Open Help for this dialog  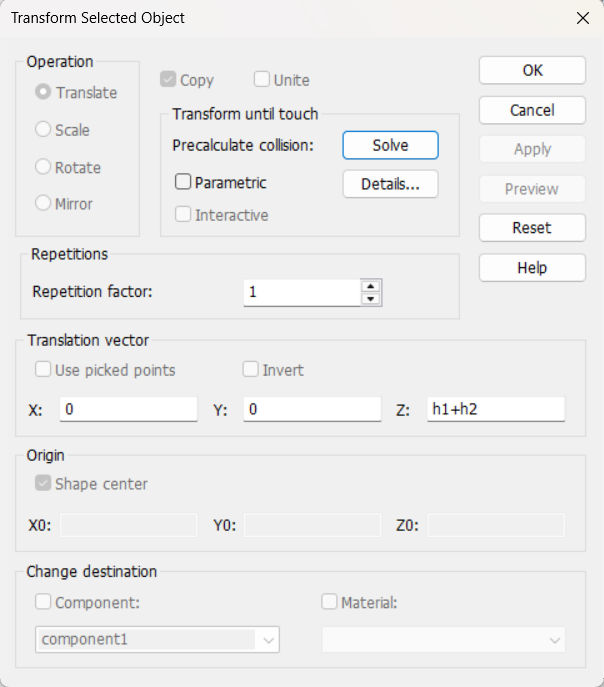pos(532,268)
